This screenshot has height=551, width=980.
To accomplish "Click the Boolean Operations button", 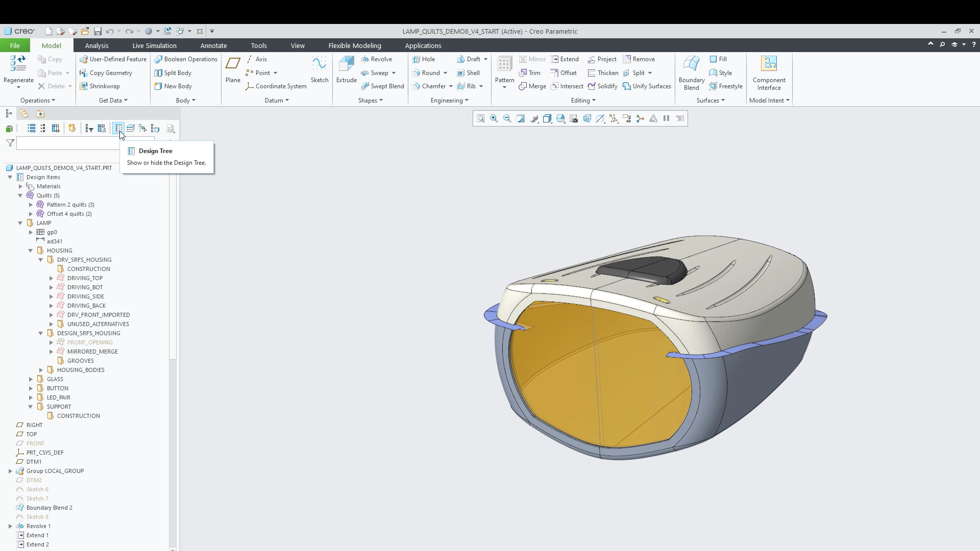I will [186, 59].
